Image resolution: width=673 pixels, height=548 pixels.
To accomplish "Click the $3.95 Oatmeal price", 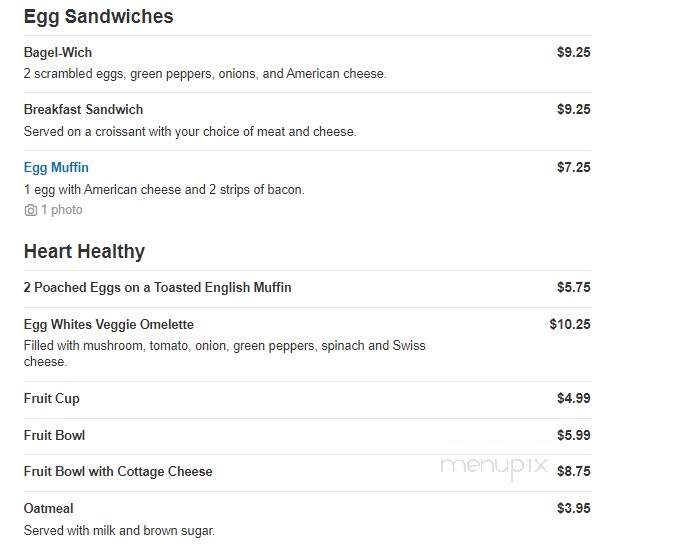I will [574, 509].
